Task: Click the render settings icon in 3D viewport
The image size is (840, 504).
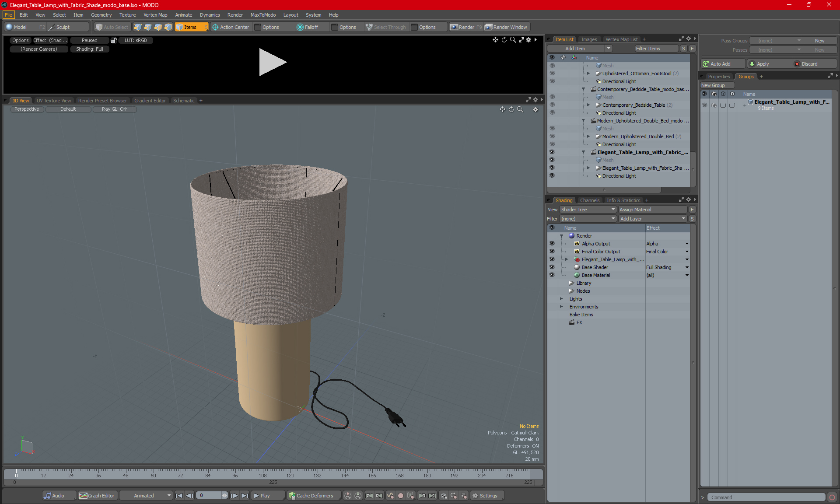Action: pos(535,109)
